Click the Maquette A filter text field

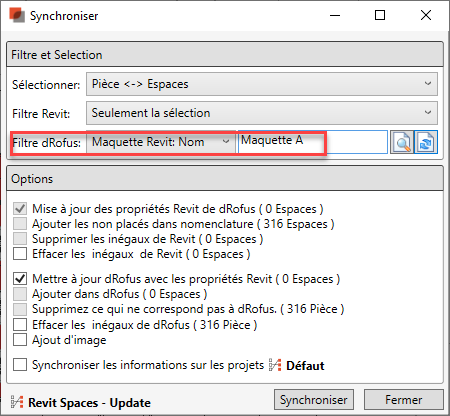click(313, 142)
